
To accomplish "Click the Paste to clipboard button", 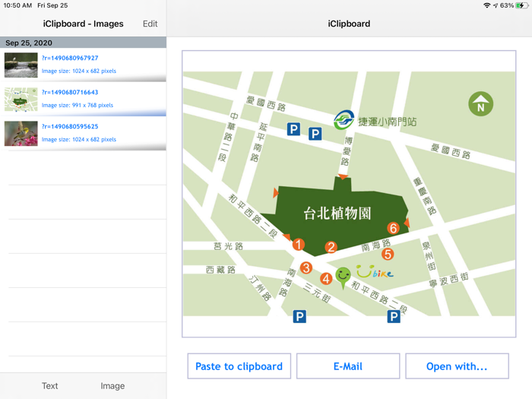I will pyautogui.click(x=239, y=366).
